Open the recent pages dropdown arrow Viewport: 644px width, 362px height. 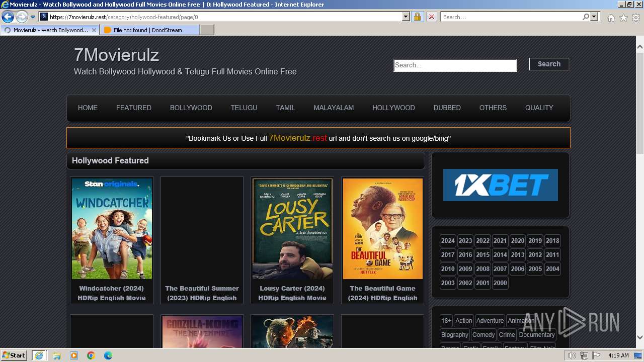tap(33, 17)
